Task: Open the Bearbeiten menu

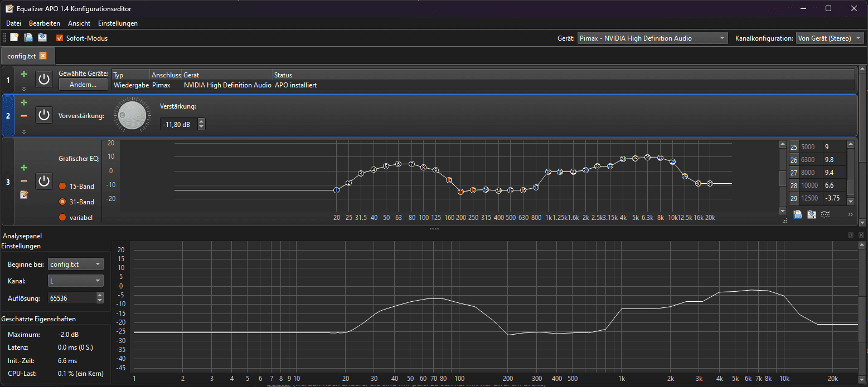Action: coord(45,23)
